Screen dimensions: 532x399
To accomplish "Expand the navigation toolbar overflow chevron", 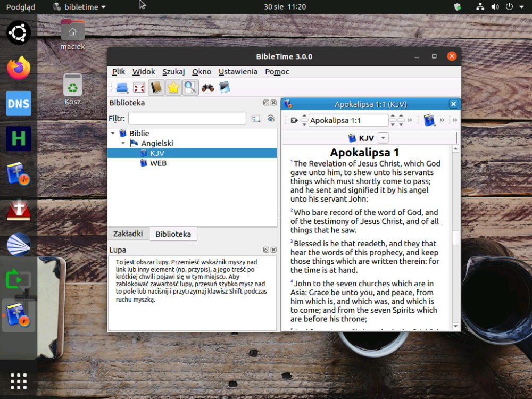I will point(410,120).
